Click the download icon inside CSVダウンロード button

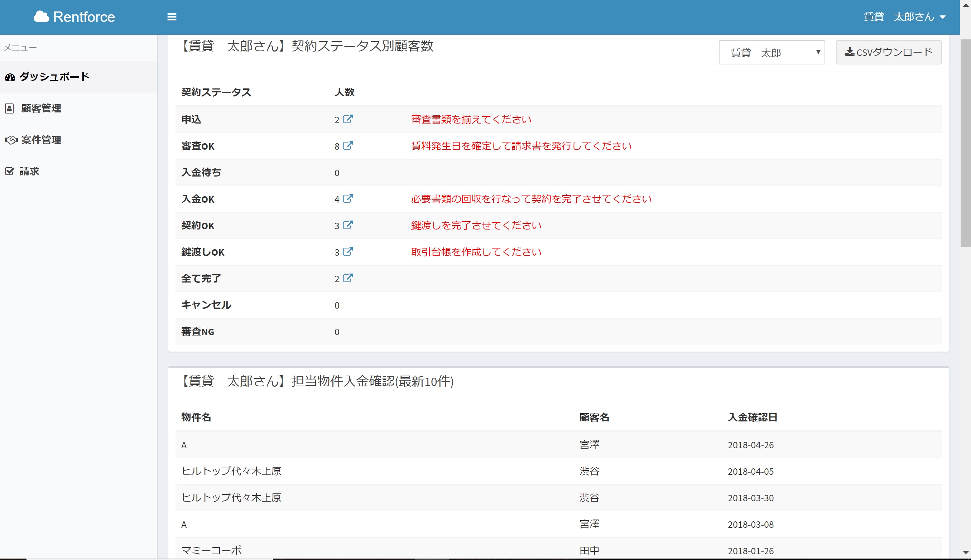pos(850,52)
